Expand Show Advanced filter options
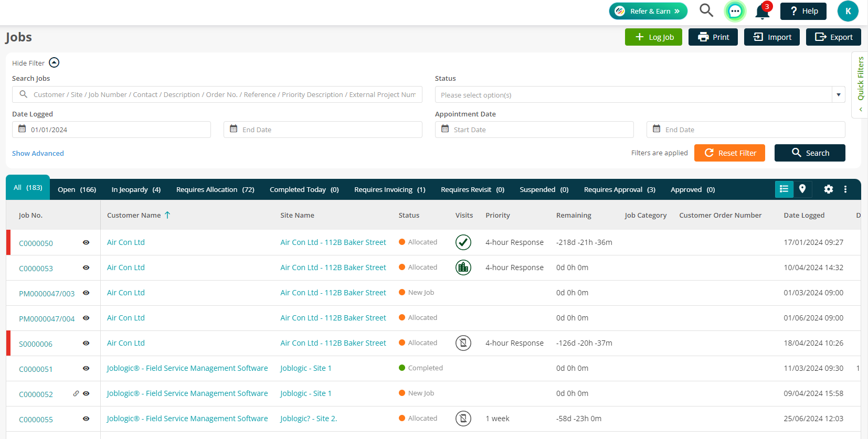 tap(38, 153)
